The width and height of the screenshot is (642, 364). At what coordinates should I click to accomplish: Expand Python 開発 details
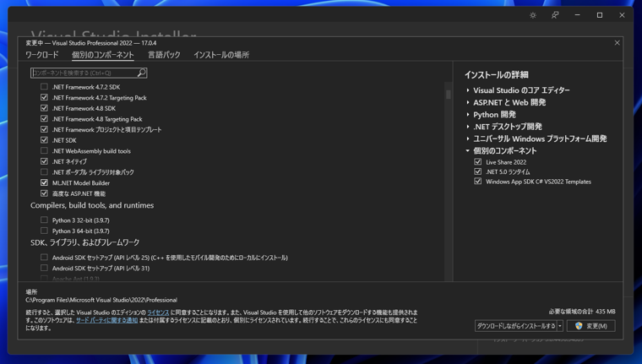pyautogui.click(x=468, y=115)
